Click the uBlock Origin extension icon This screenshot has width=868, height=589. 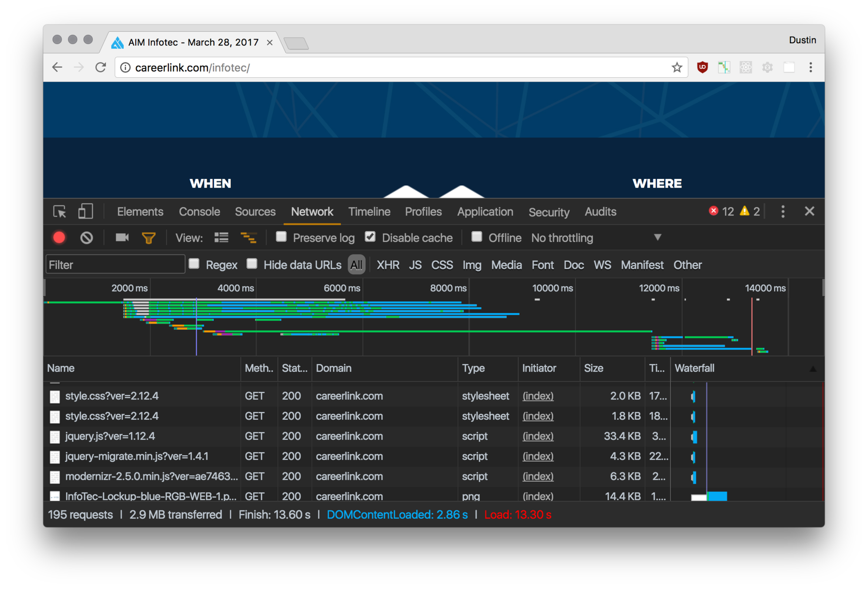pos(702,67)
